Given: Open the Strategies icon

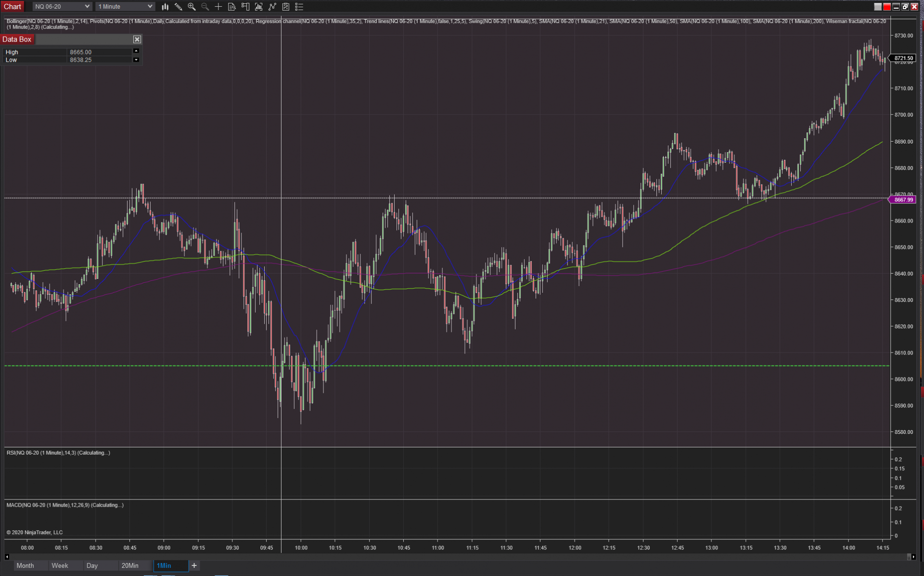Looking at the screenshot, I should coord(286,7).
